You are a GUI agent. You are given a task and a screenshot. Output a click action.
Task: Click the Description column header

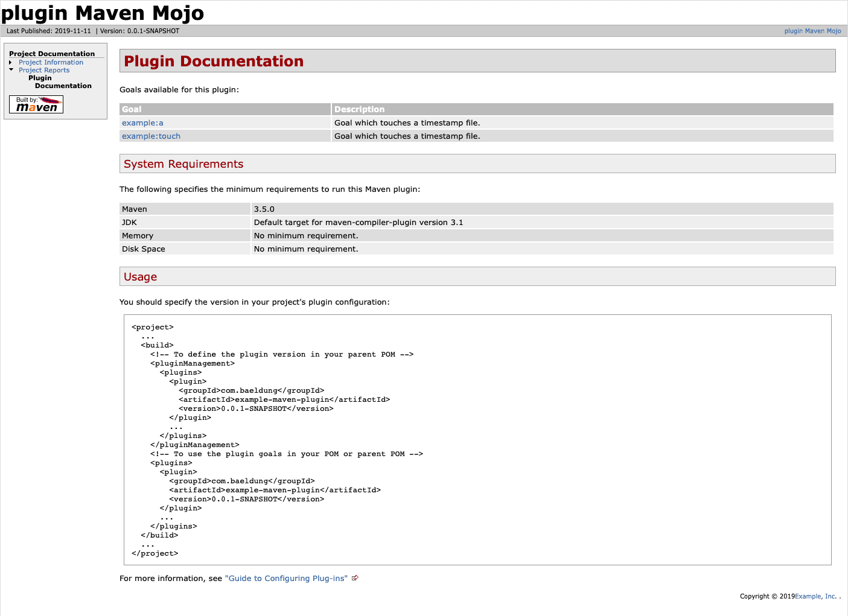coord(582,109)
